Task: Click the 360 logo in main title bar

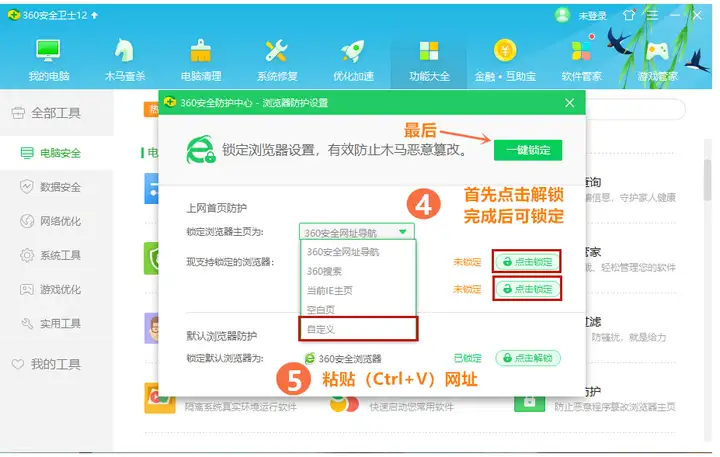Action: (x=14, y=15)
